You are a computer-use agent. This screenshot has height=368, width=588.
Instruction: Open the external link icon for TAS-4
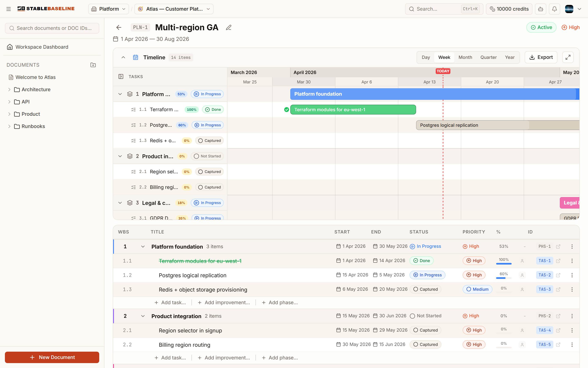coord(558,330)
